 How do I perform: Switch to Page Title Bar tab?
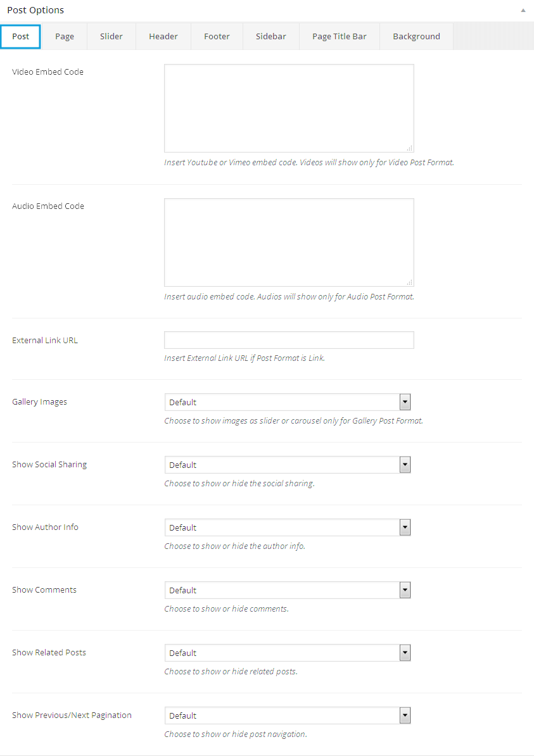click(x=340, y=37)
